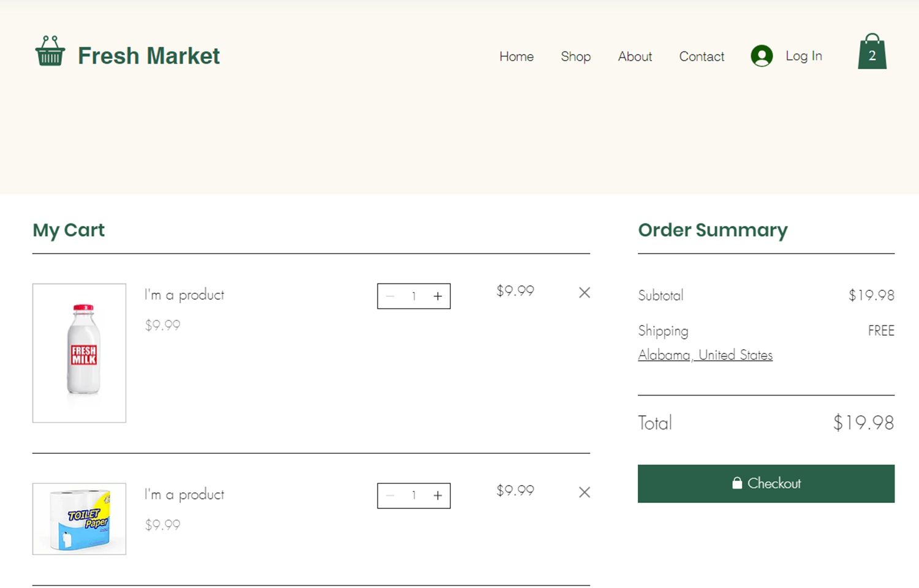Decrease Fresh Milk quantity with the minus icon

coord(390,296)
